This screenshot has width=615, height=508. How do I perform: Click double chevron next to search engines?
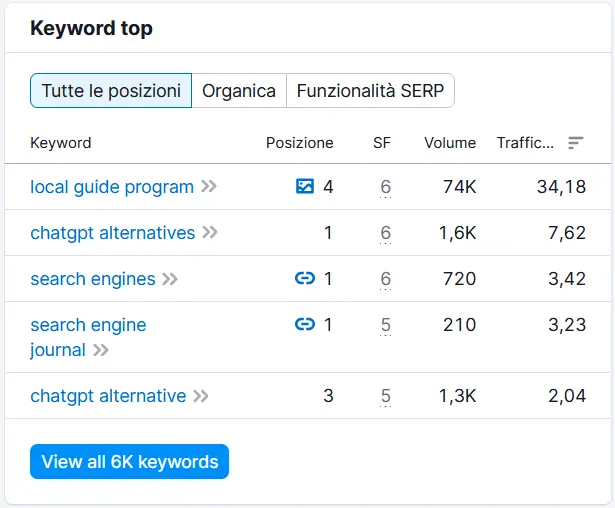[170, 279]
